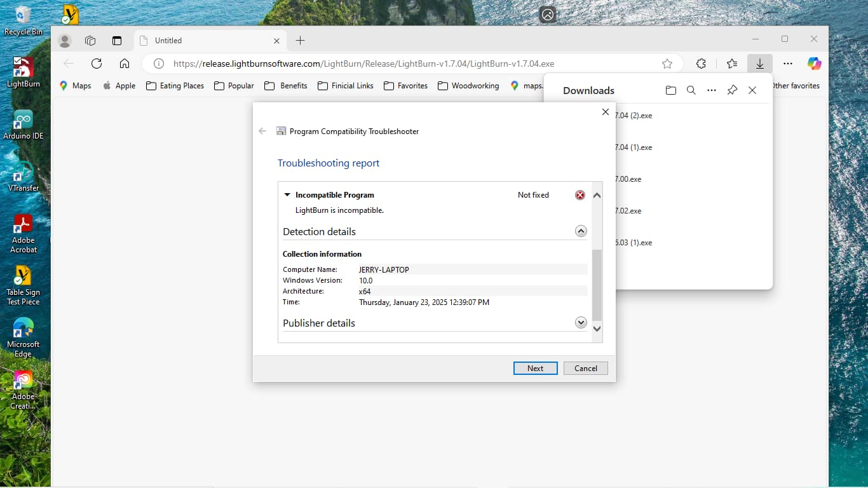Open Copilot sidebar icon
This screenshot has height=488, width=868.
pos(815,64)
